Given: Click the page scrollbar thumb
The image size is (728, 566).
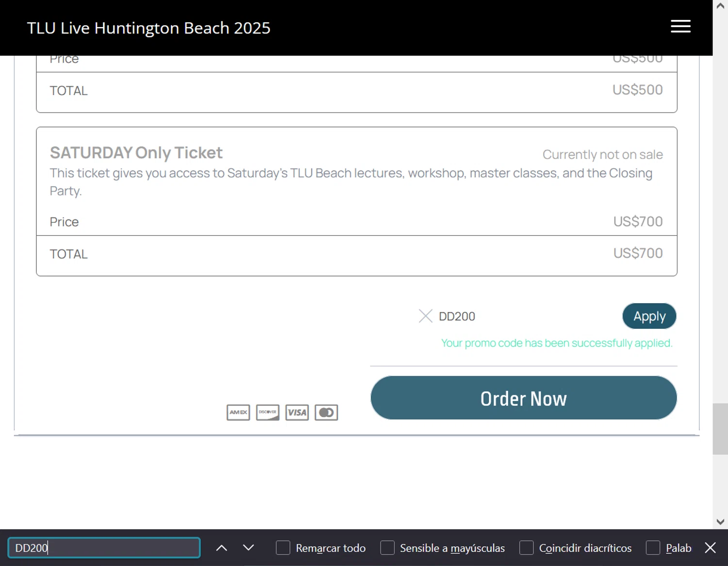Looking at the screenshot, I should pyautogui.click(x=720, y=429).
